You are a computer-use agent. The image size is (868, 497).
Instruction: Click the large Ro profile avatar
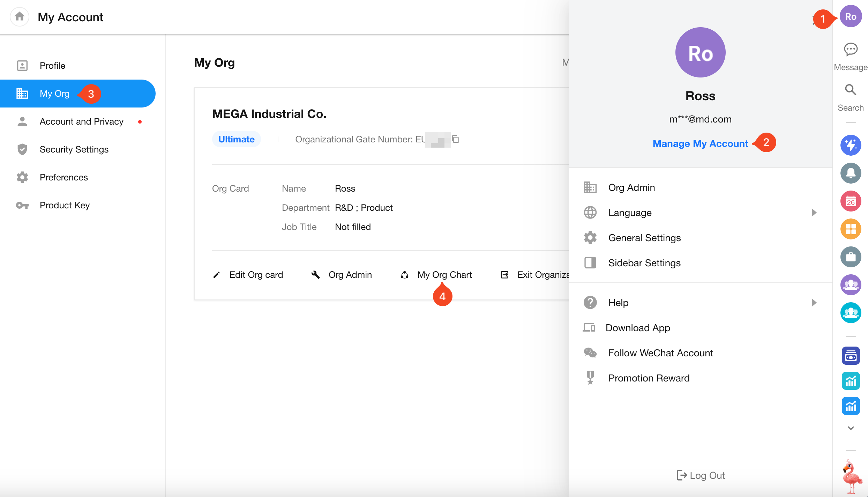pos(700,52)
